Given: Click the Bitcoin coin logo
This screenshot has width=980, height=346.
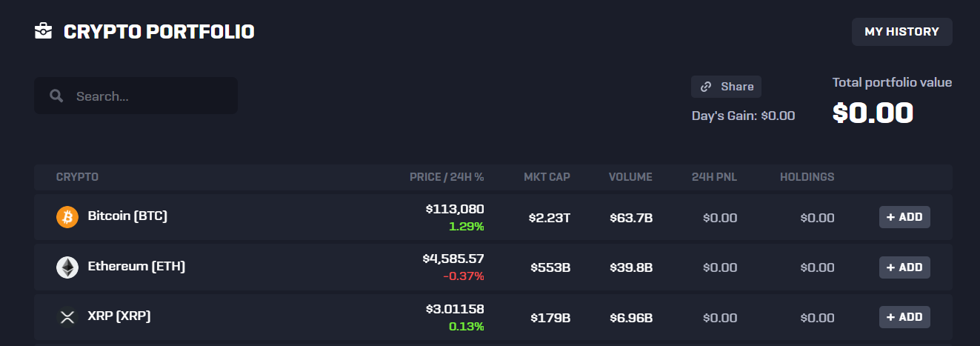Looking at the screenshot, I should click(67, 217).
